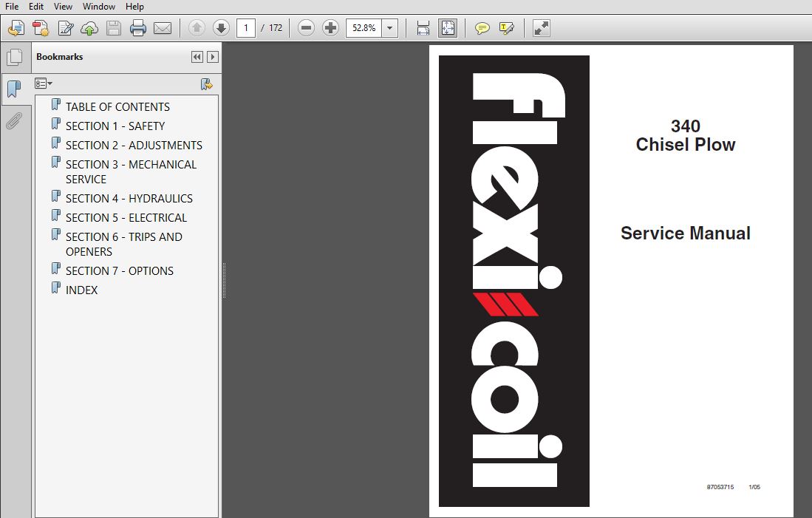Viewport: 812px width, 518px height.
Task: Open SECTION 6 - TRIPS AND OPENERS bookmark
Action: pyautogui.click(x=124, y=244)
